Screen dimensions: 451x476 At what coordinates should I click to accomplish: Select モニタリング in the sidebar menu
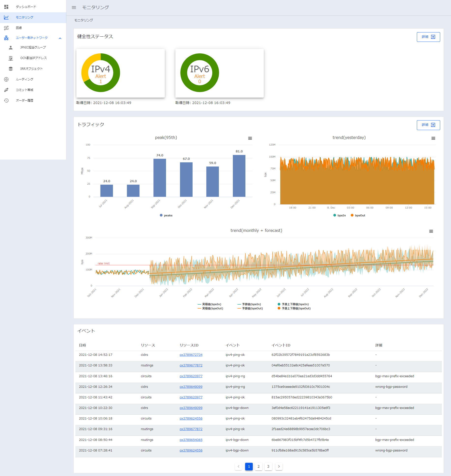click(25, 17)
